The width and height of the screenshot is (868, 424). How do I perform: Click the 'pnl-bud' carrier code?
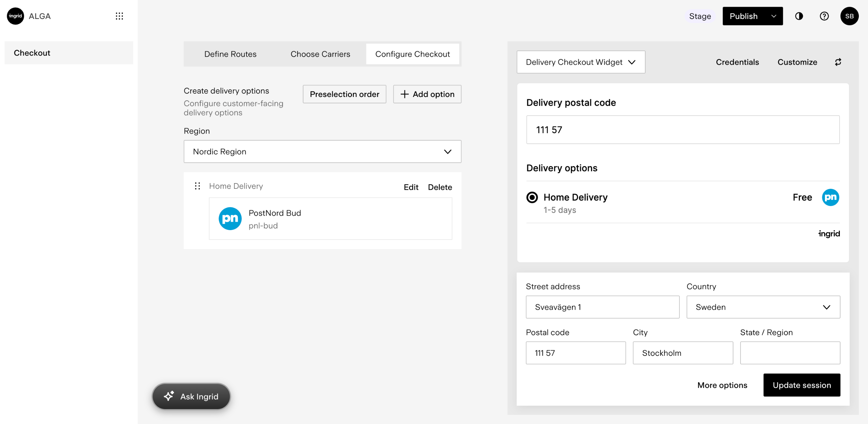coord(263,226)
